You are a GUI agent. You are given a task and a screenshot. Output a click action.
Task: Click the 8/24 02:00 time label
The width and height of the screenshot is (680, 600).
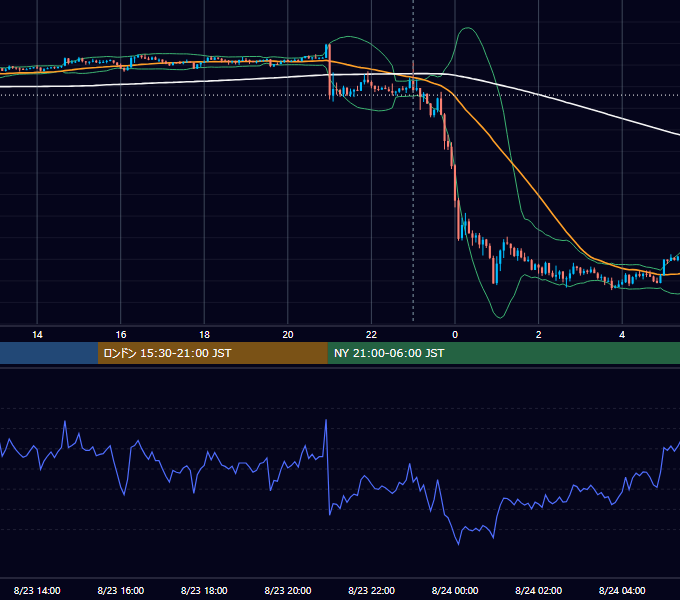(539, 590)
